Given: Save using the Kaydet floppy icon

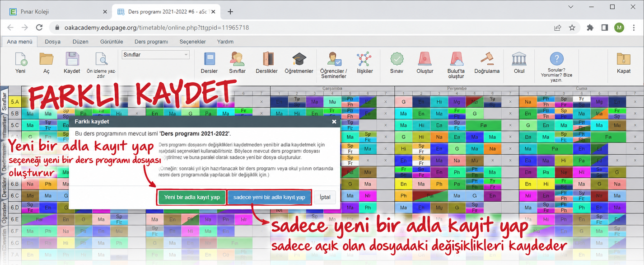Looking at the screenshot, I should [72, 60].
